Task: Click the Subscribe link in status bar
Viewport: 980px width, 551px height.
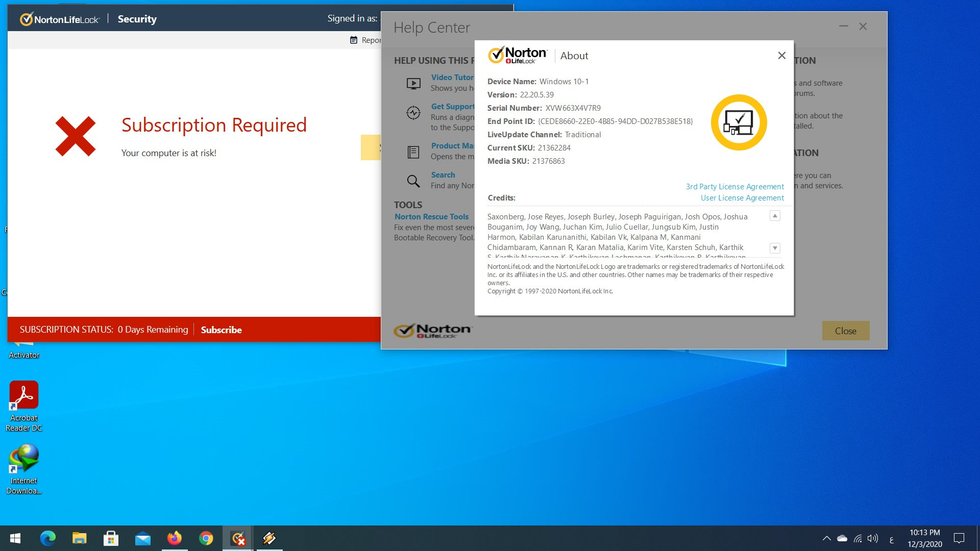Action: tap(221, 330)
